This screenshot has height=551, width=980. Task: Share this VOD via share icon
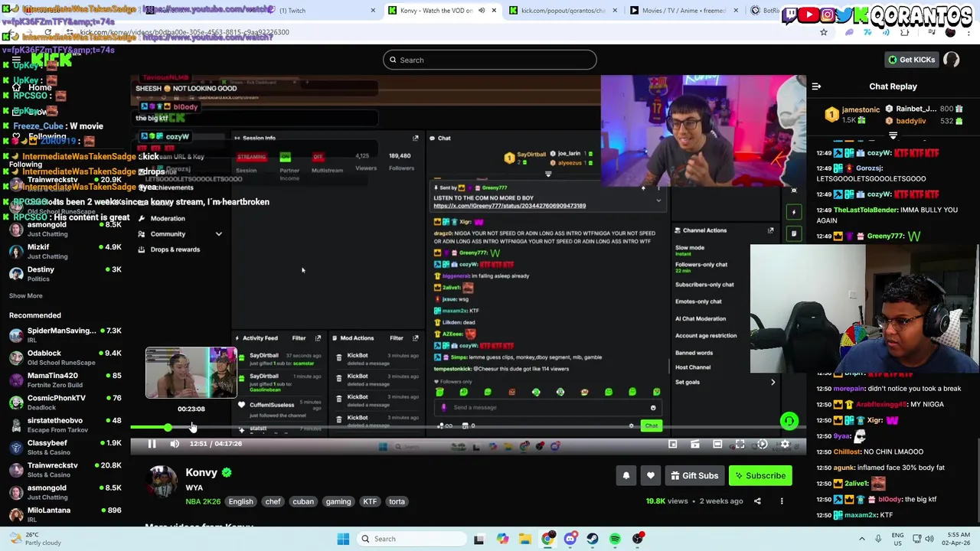[x=757, y=501]
